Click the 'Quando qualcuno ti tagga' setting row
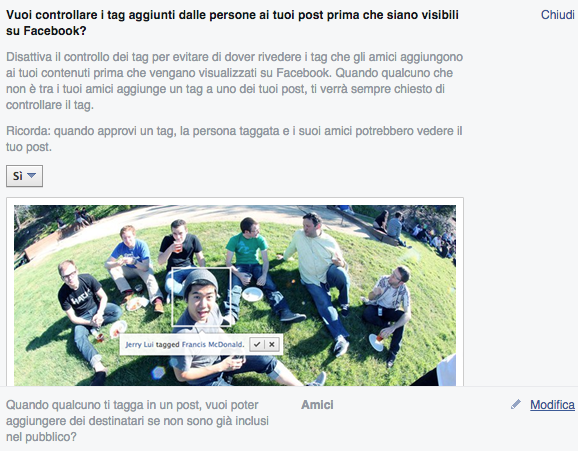Viewport: 578px width, 451px height. (289, 421)
